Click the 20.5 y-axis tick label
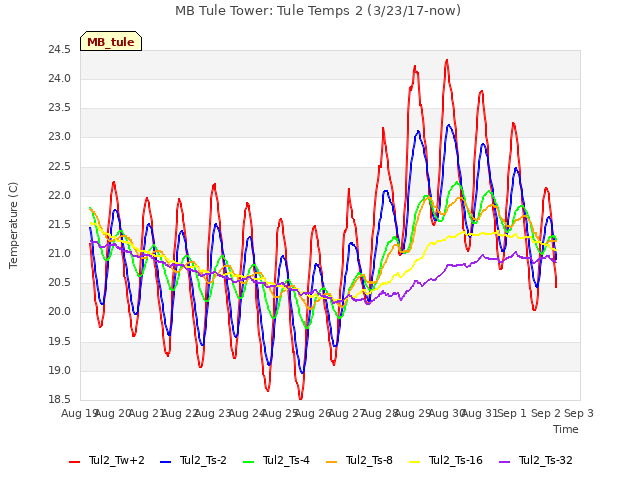640x480 pixels. coord(60,283)
